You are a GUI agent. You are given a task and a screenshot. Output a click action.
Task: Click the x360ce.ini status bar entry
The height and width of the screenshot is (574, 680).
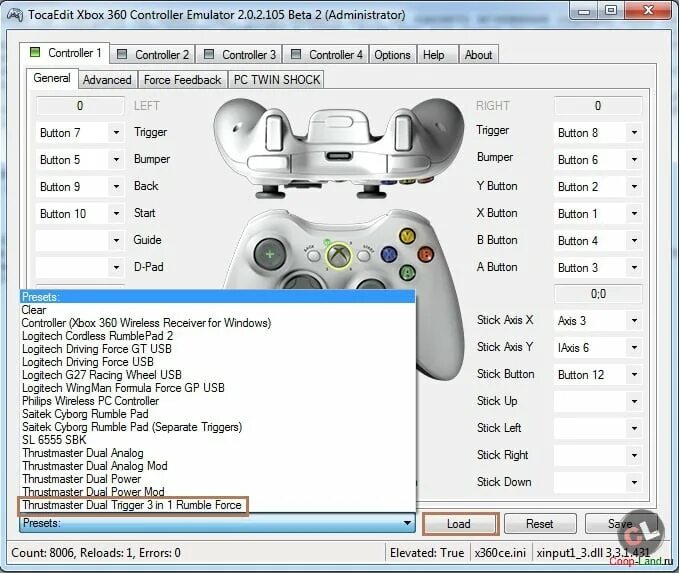(500, 553)
